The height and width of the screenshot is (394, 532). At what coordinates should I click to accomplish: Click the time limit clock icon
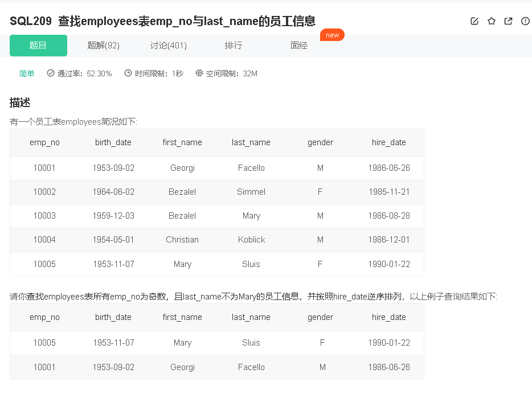click(128, 73)
